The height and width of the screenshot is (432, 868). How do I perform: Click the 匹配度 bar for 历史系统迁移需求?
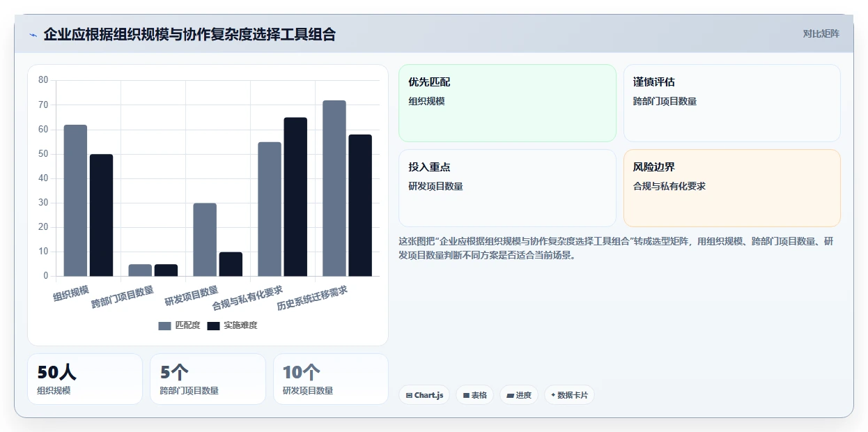pos(334,188)
